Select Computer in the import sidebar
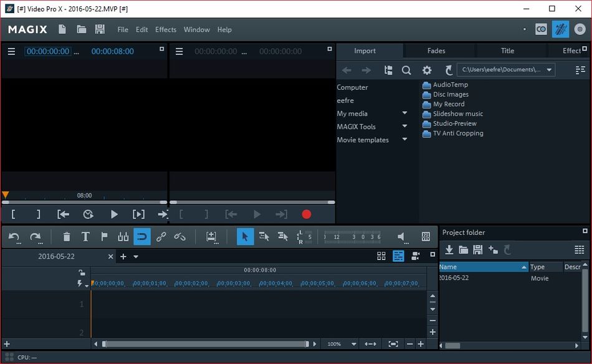Viewport: 592px width, 364px height. [x=353, y=87]
